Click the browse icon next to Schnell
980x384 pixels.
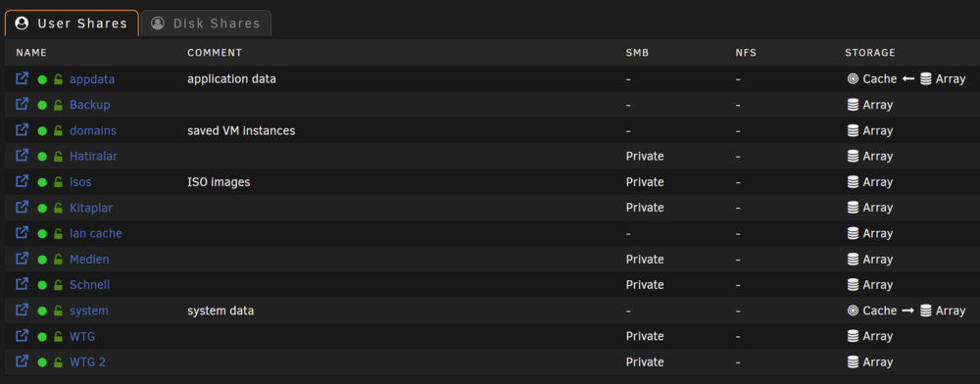22,284
